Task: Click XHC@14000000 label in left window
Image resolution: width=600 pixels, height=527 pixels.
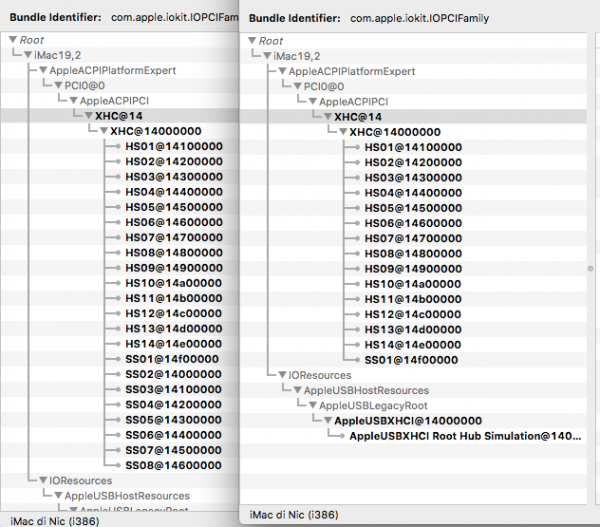Action: coord(156,131)
